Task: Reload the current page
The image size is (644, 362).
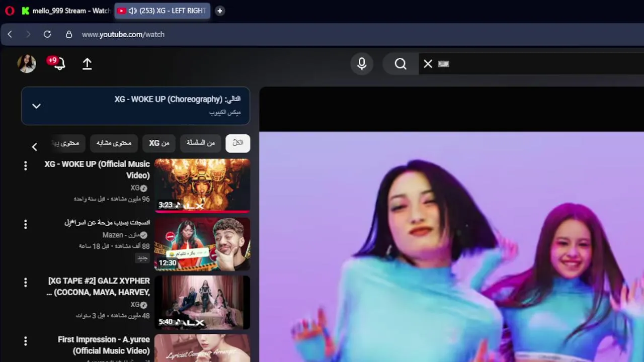Action: click(x=47, y=34)
